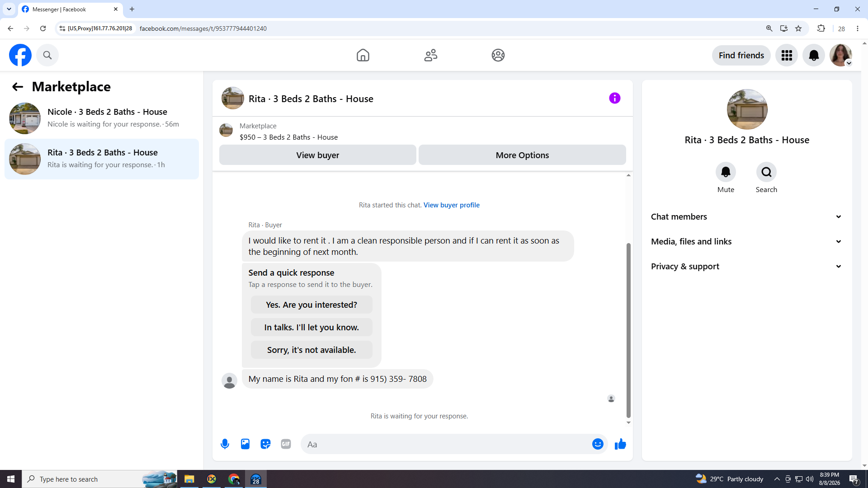Go back with browser back arrow
Viewport: 868px width, 488px height.
click(x=10, y=28)
